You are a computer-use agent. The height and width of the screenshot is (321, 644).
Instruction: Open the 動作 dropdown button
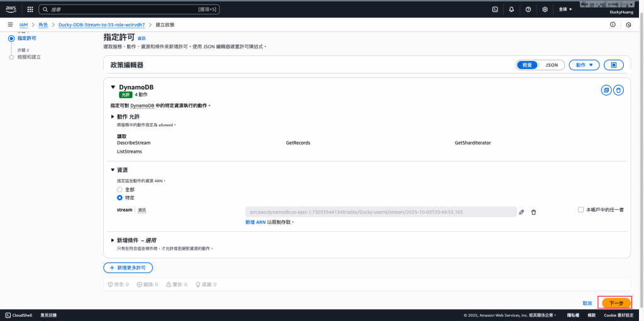tap(584, 65)
